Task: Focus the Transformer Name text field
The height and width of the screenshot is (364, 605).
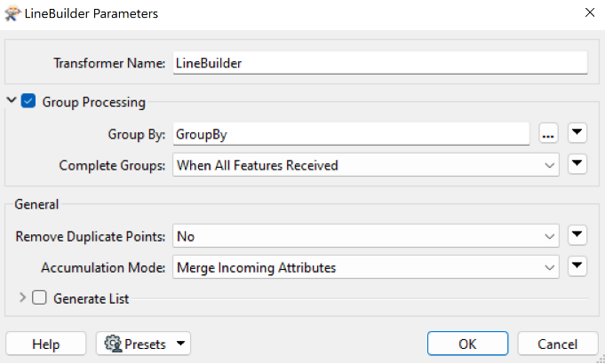Action: click(x=380, y=63)
